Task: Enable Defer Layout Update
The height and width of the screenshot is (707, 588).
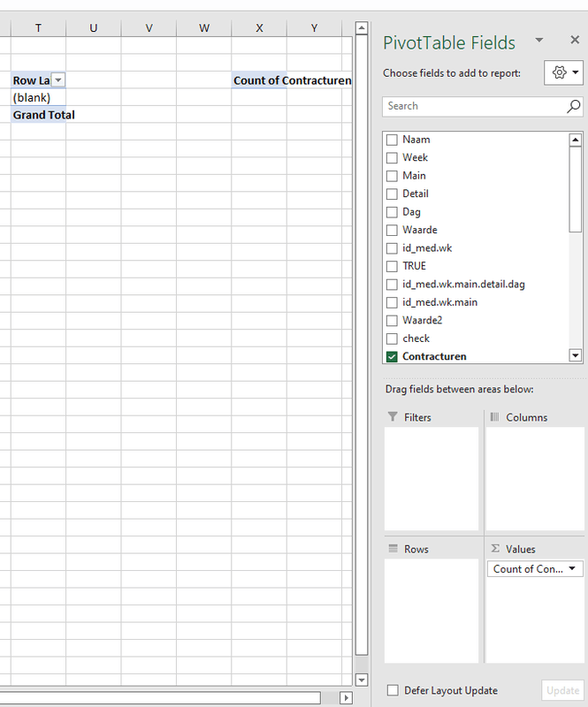Action: [393, 690]
